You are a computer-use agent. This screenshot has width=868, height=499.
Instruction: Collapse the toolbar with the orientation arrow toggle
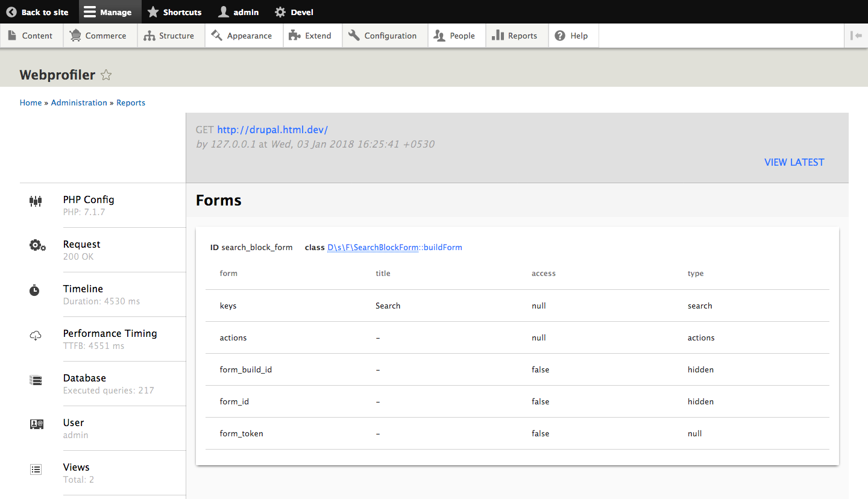(856, 35)
